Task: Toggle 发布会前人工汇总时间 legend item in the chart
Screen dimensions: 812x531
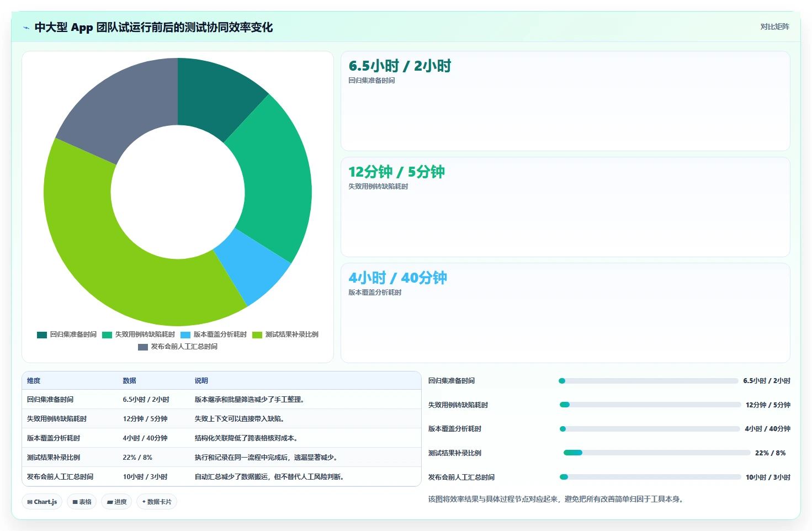Action: [178, 347]
